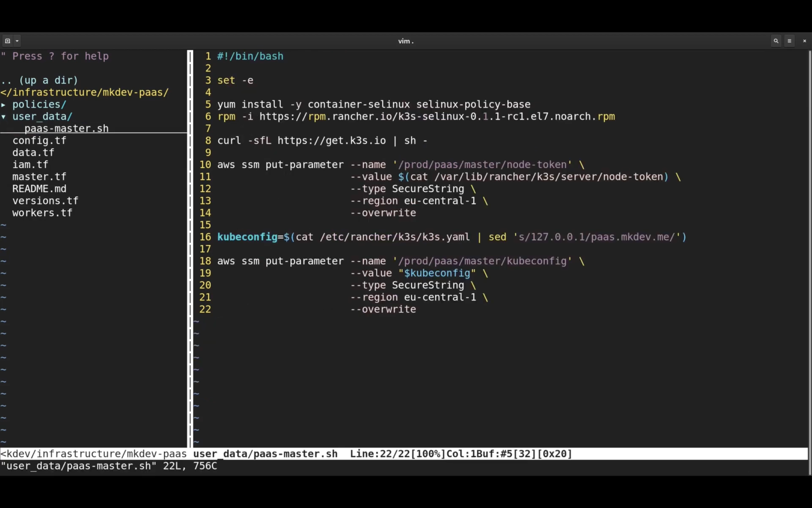The image size is (812, 508).
Task: Click '--region eu-central-1' on line 13
Action: pos(413,201)
